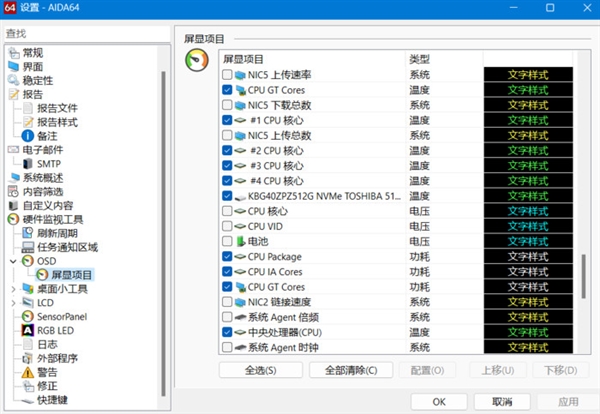Screen dimensions: 600x414
Task: Confirm settings with OK button
Action: click(x=439, y=402)
